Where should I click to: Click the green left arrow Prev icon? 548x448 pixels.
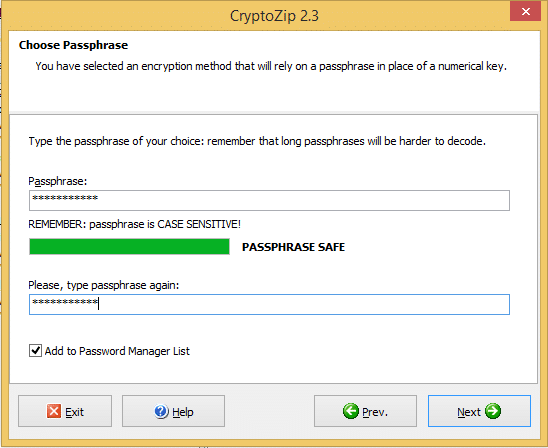tap(351, 411)
